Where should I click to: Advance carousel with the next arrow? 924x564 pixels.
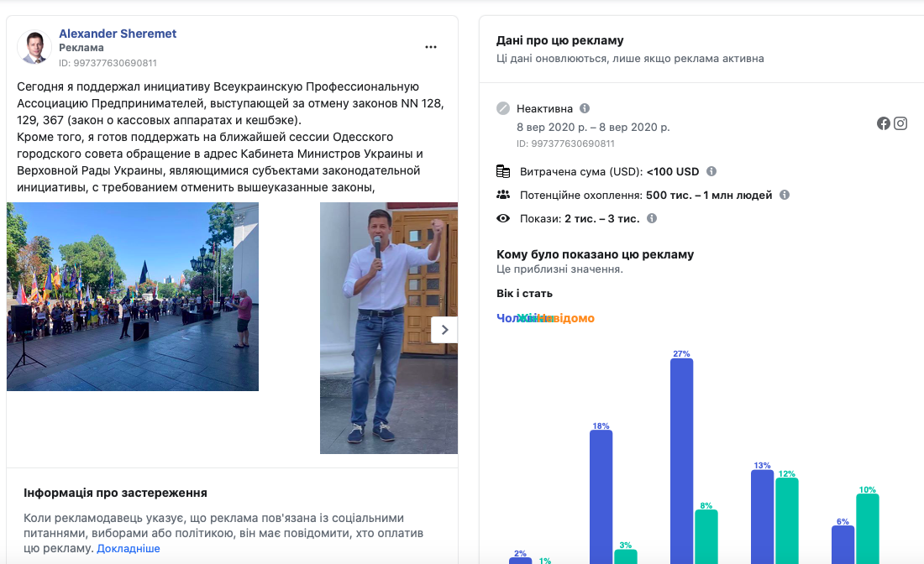tap(444, 330)
